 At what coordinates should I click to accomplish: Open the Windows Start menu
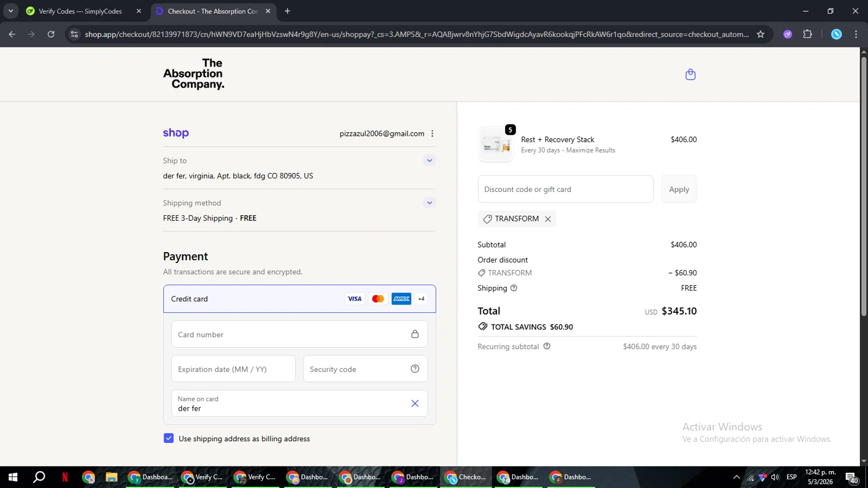(x=13, y=477)
